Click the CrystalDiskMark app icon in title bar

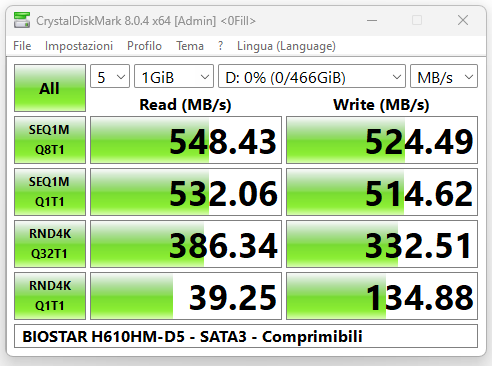[x=22, y=20]
